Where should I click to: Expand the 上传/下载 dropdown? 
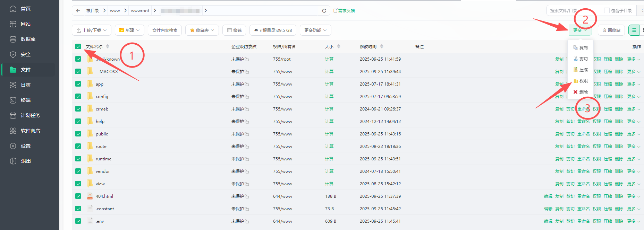(92, 30)
